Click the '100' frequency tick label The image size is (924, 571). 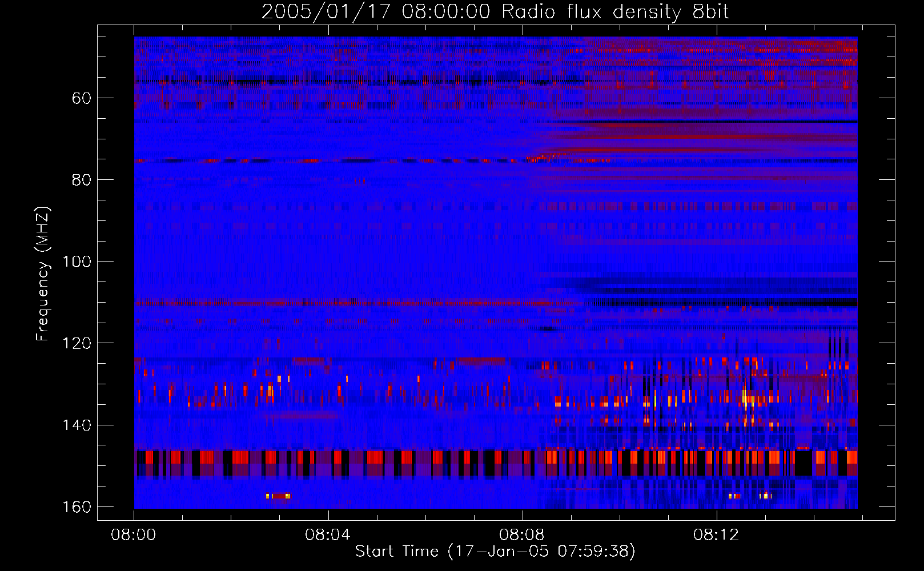click(77, 262)
